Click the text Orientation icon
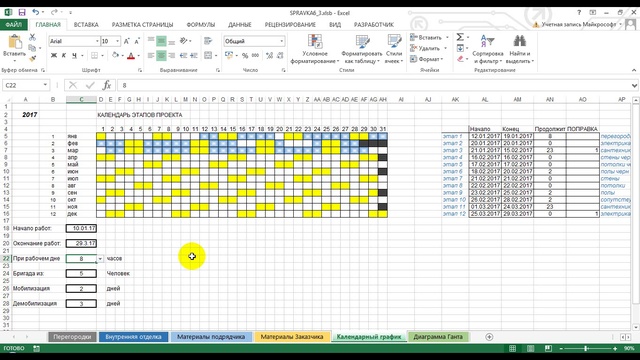The height and width of the screenshot is (360, 640). (x=184, y=41)
